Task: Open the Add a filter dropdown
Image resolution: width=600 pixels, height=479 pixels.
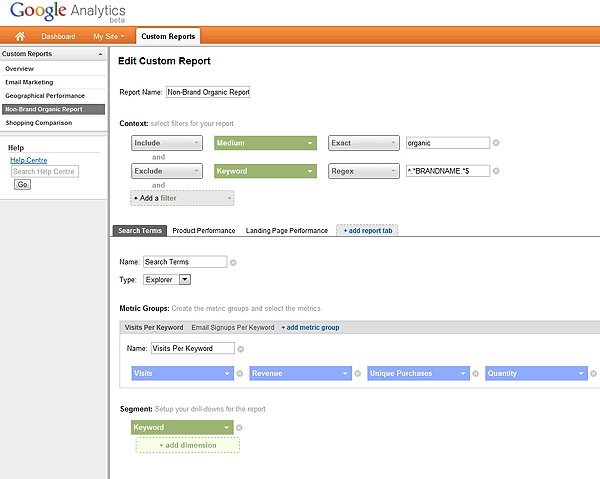Action: [182, 198]
